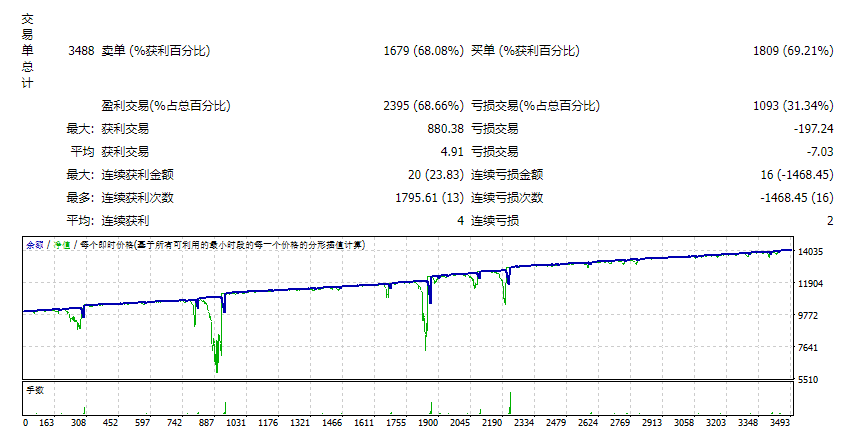The height and width of the screenshot is (430, 851).
Task: Click the x-axis tick 3493
Action: point(780,422)
